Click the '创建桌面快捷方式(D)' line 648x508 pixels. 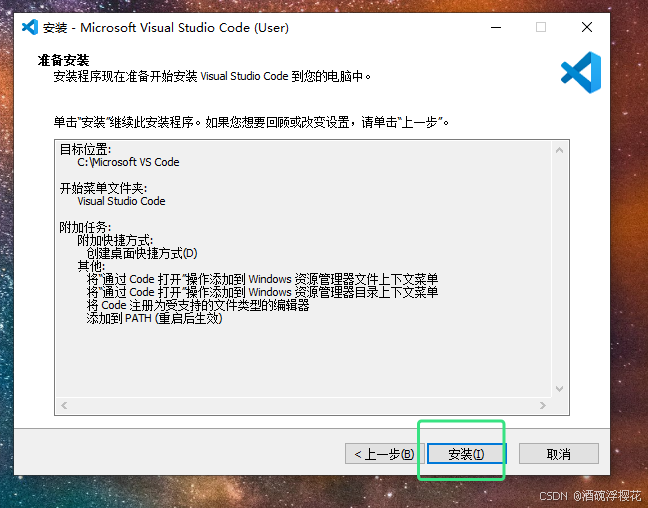coord(142,253)
